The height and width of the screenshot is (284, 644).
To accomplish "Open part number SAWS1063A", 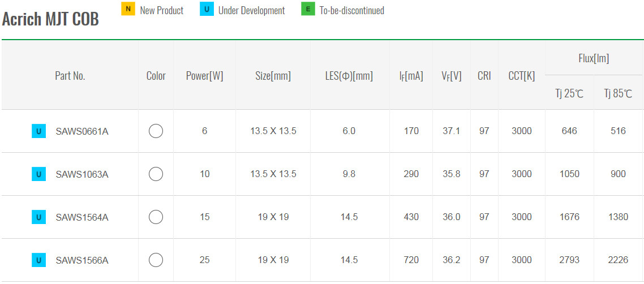I will (82, 174).
